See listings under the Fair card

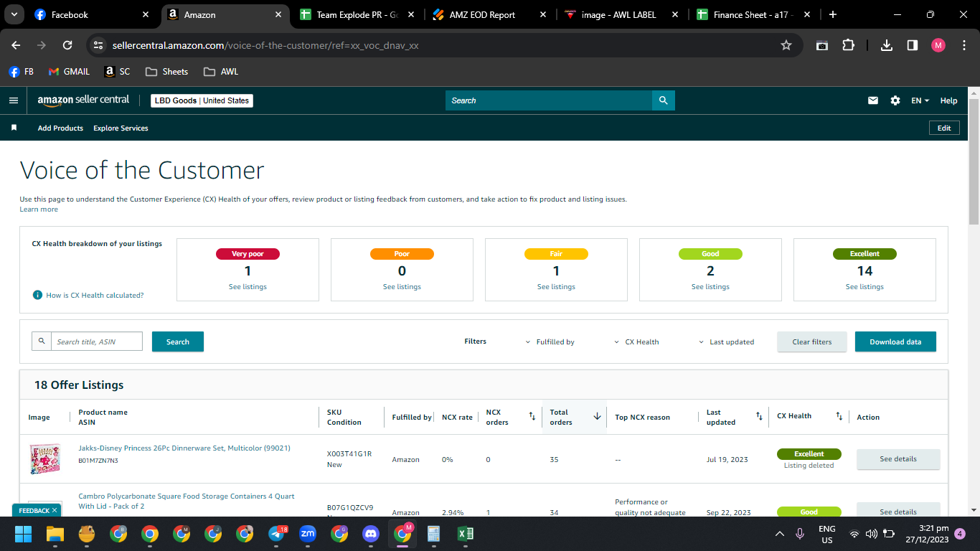(x=556, y=286)
